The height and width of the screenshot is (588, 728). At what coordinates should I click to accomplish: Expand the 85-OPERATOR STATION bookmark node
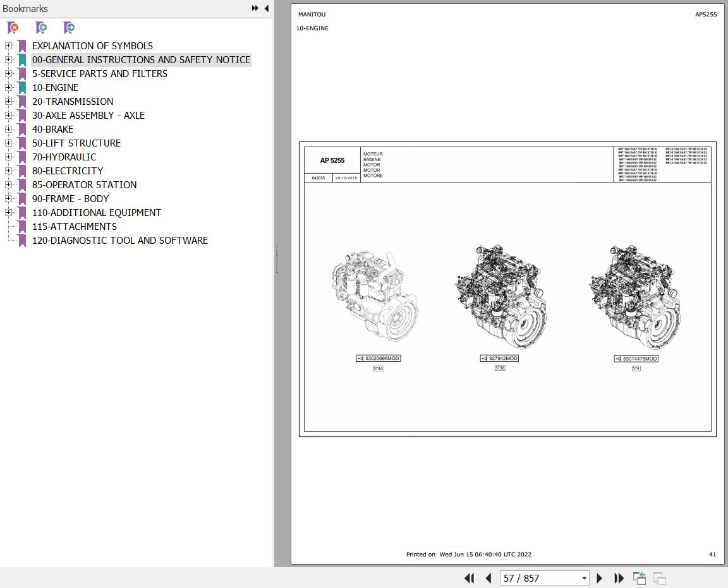(8, 185)
